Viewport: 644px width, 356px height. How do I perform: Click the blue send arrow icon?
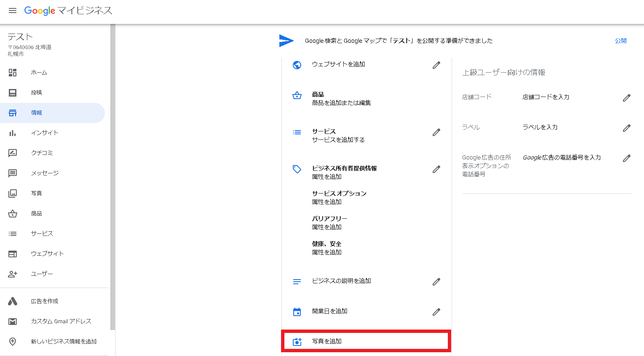(286, 40)
